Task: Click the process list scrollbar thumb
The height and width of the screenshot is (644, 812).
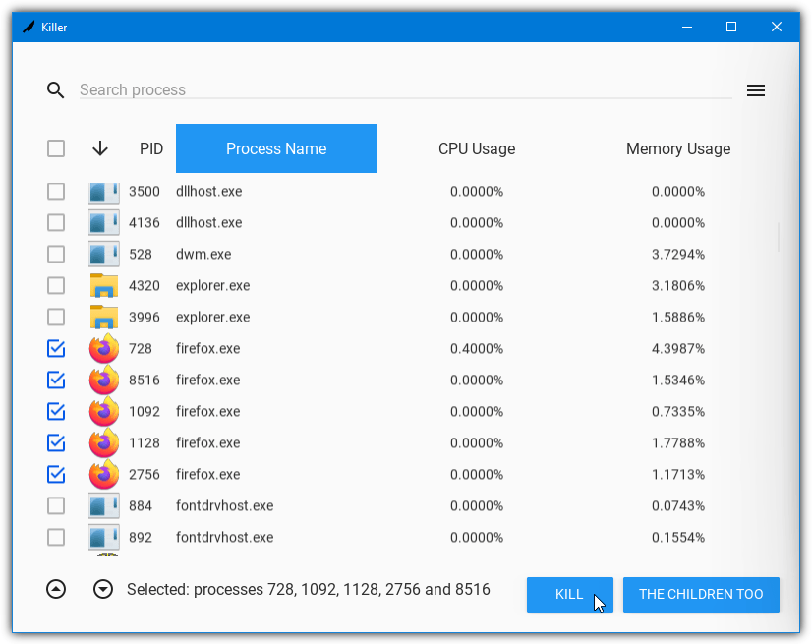Action: point(778,237)
